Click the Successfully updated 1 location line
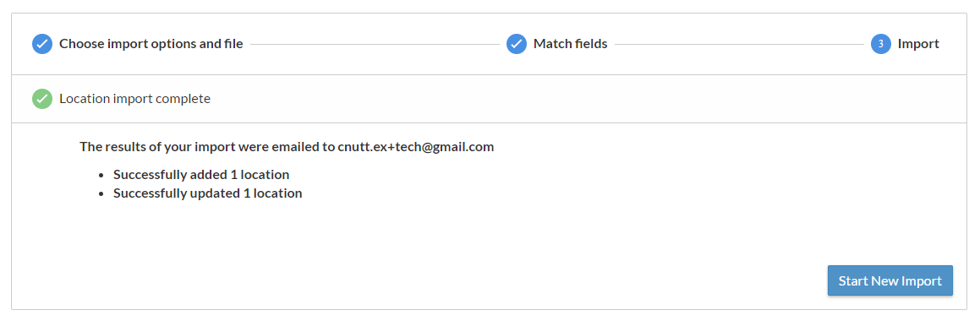This screenshot has height=321, width=980. pyautogui.click(x=207, y=193)
